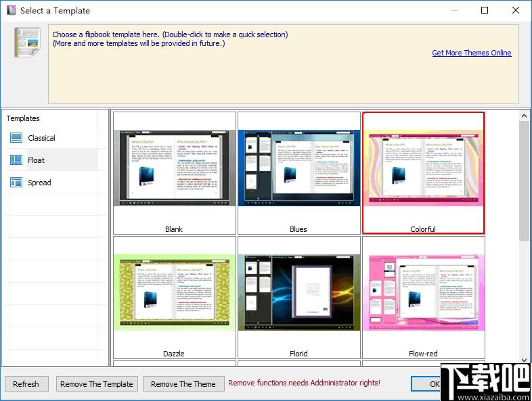The image size is (532, 401).
Task: Open Get More Themes Online link
Action: 472,53
